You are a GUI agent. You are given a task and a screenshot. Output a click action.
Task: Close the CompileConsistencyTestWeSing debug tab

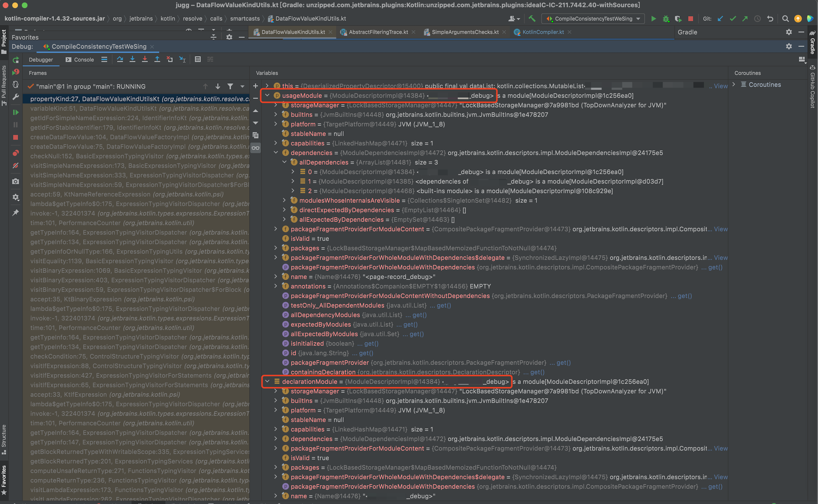(x=152, y=47)
